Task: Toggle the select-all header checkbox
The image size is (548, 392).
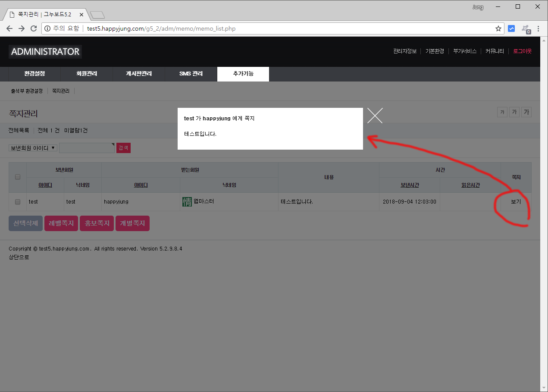Action: tap(18, 177)
